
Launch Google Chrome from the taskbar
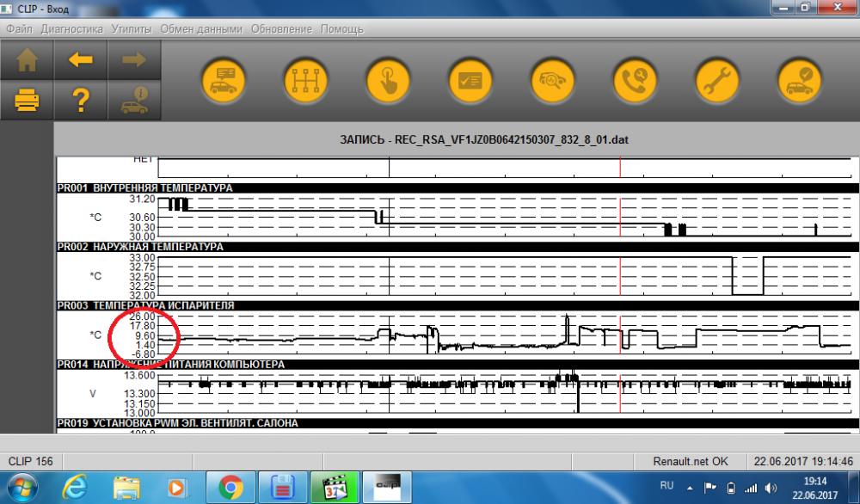230,487
